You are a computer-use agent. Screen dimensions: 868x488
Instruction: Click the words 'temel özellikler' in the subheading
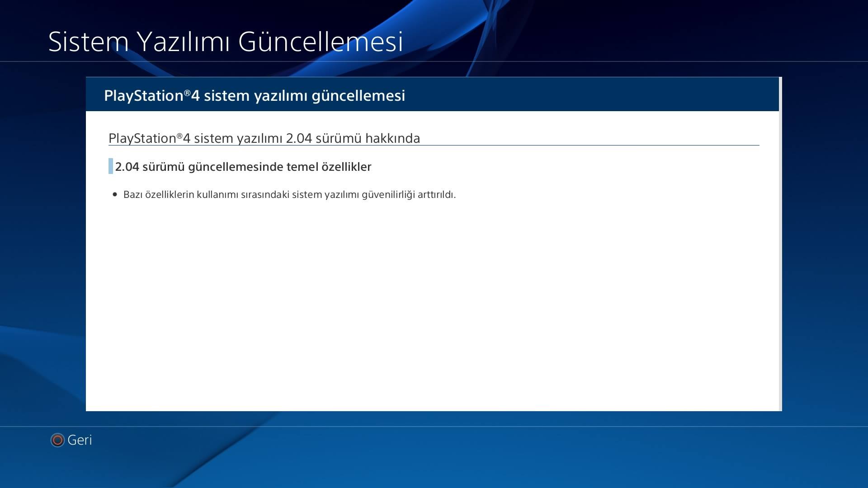pos(329,167)
